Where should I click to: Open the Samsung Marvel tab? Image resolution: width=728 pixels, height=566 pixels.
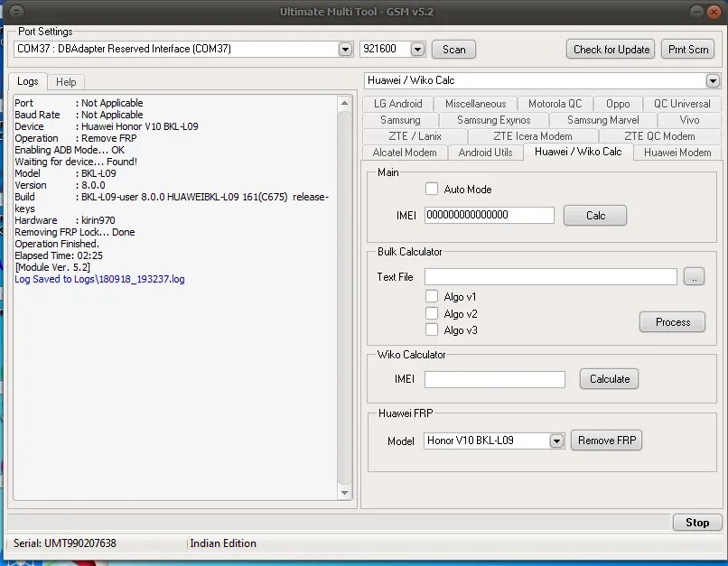pyautogui.click(x=603, y=120)
